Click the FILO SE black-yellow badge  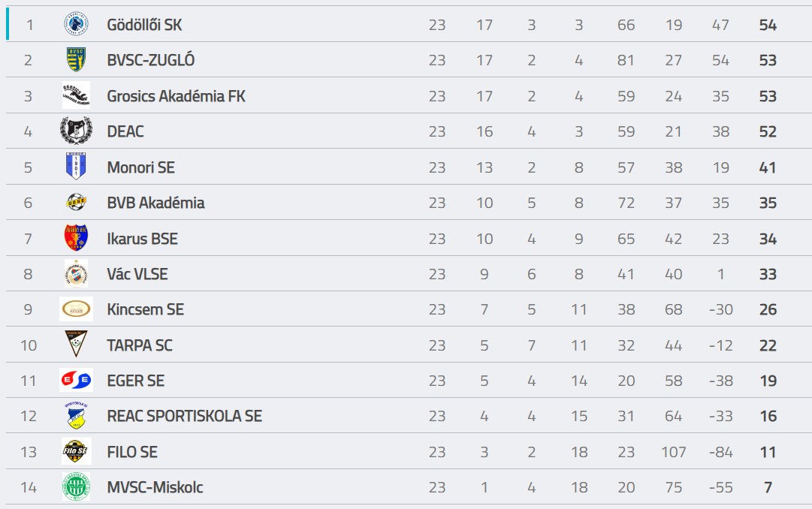pyautogui.click(x=76, y=451)
